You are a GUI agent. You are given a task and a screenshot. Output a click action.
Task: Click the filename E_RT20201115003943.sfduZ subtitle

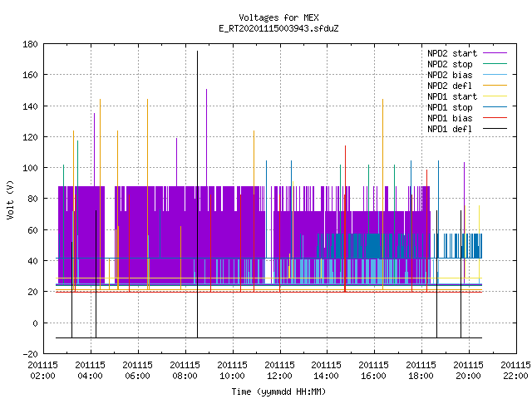tap(278, 28)
